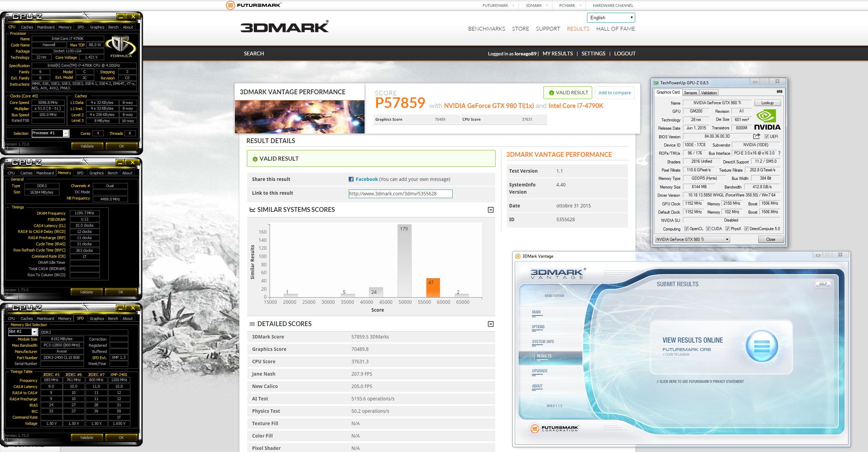Open HALL OF FAME navigation item
The width and height of the screenshot is (868, 452).
click(x=616, y=29)
